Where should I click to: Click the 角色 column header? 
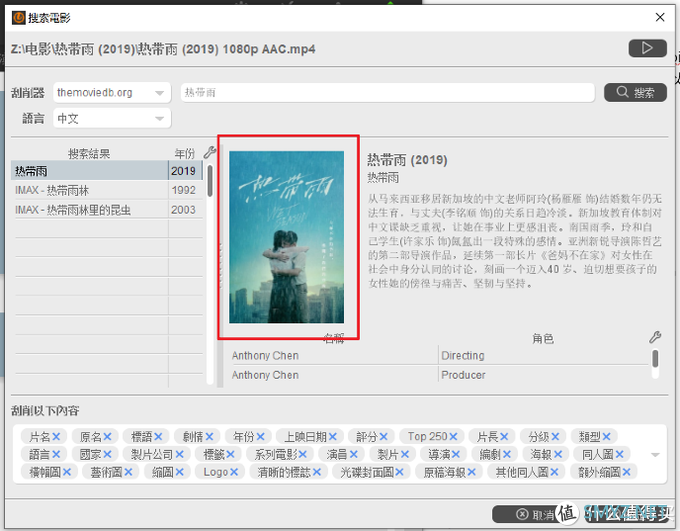coord(543,338)
